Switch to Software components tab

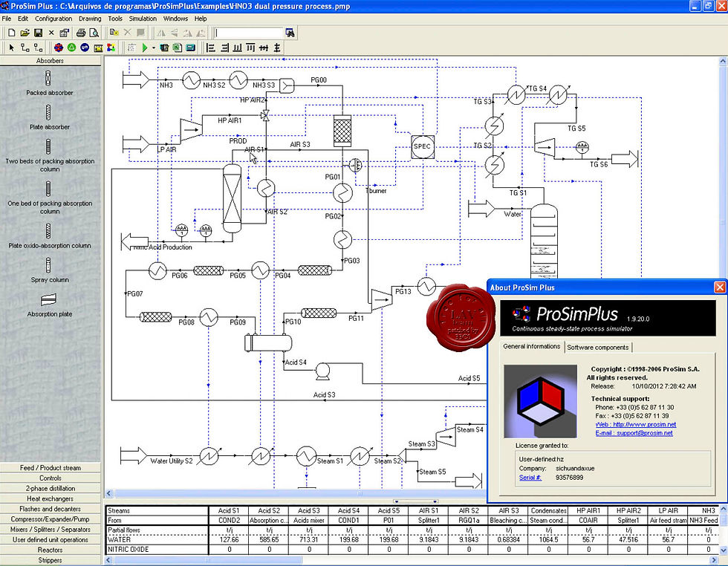(x=597, y=348)
